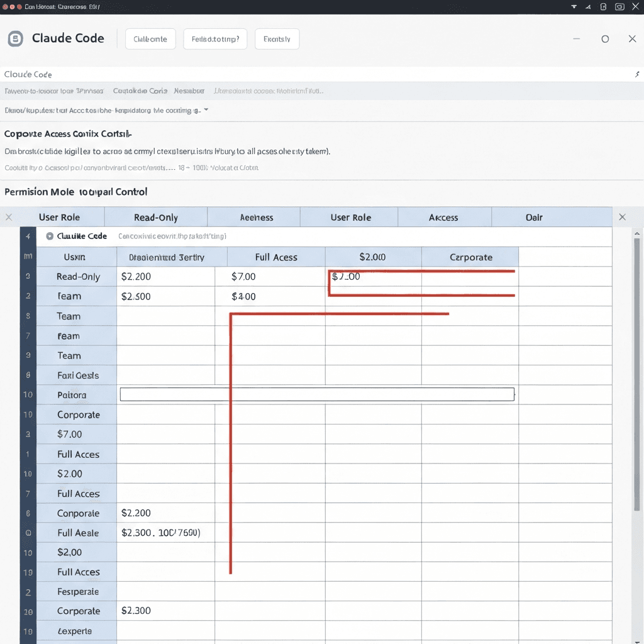The height and width of the screenshot is (644, 644).
Task: Click the wide empty input box in Paitora row
Action: pyautogui.click(x=317, y=394)
